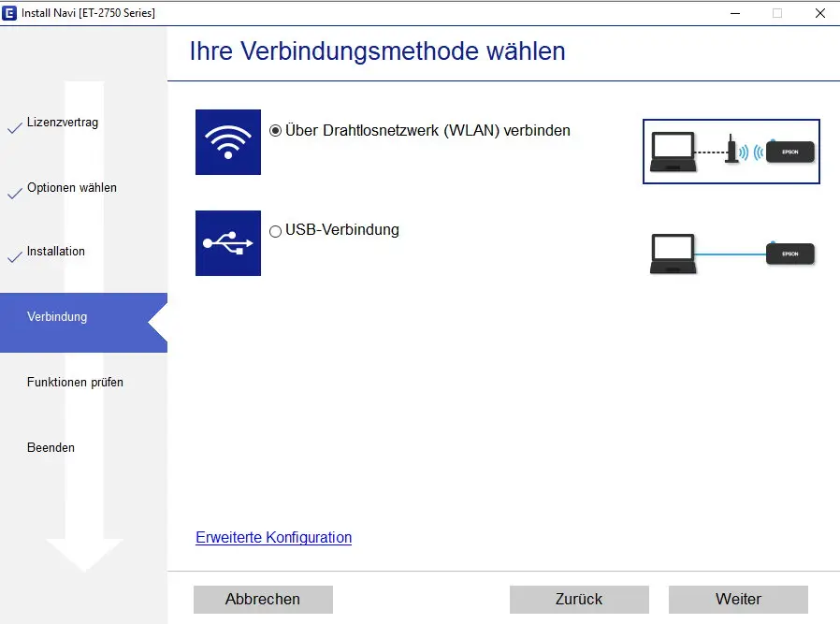
Task: Select the Verbindung step in sidebar
Action: [x=57, y=317]
